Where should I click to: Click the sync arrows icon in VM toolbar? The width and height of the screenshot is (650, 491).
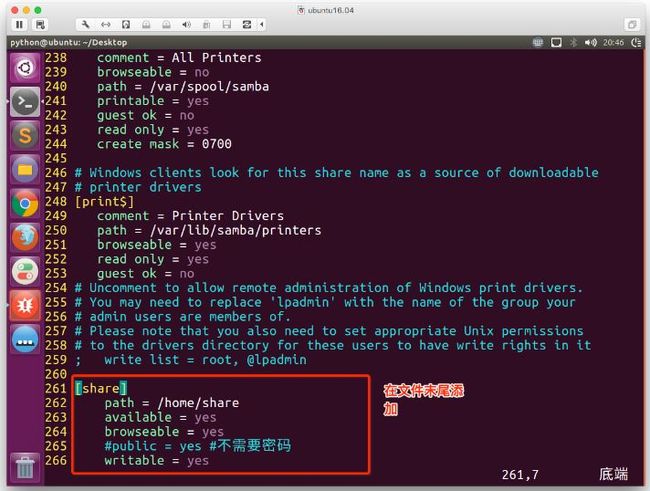pyautogui.click(x=247, y=24)
